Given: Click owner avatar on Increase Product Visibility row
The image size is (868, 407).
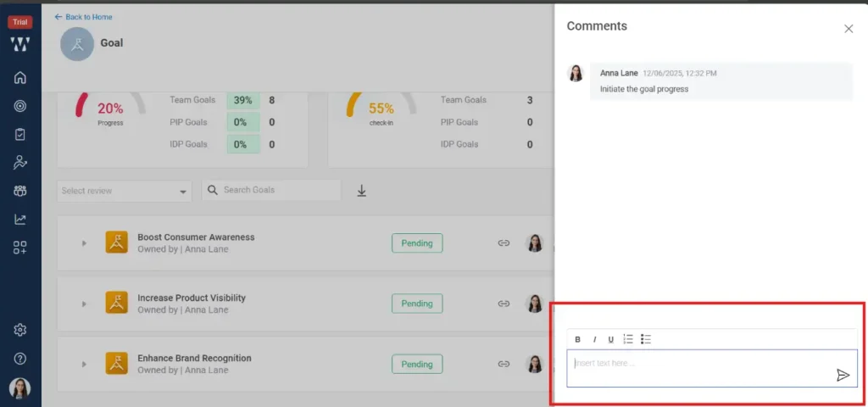Looking at the screenshot, I should 535,304.
